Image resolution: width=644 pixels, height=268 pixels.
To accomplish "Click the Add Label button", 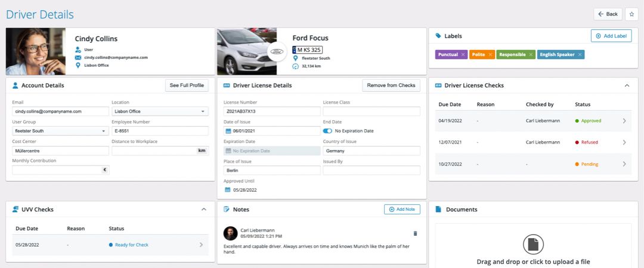I will [611, 36].
